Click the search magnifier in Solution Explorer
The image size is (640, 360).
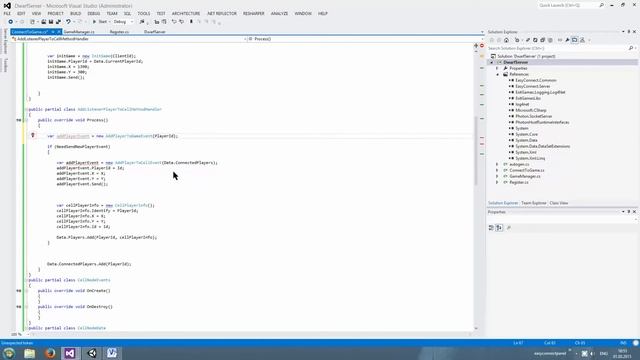(x=631, y=48)
